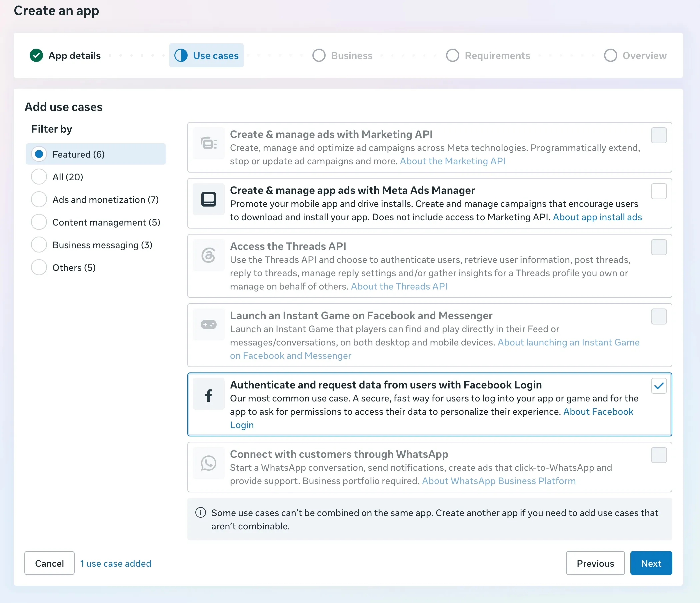Open About the Threads API link

[x=399, y=286]
